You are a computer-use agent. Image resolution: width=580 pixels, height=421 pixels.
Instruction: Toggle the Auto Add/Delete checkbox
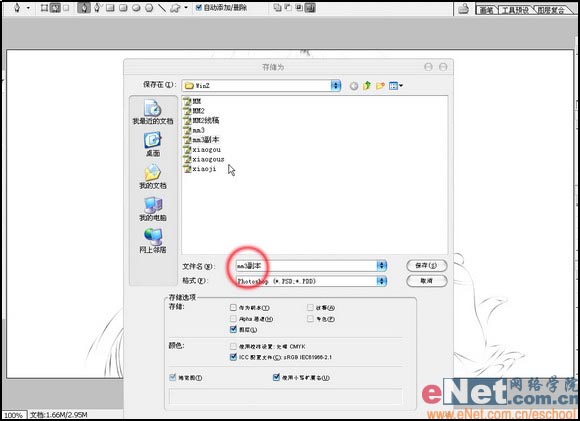click(199, 7)
